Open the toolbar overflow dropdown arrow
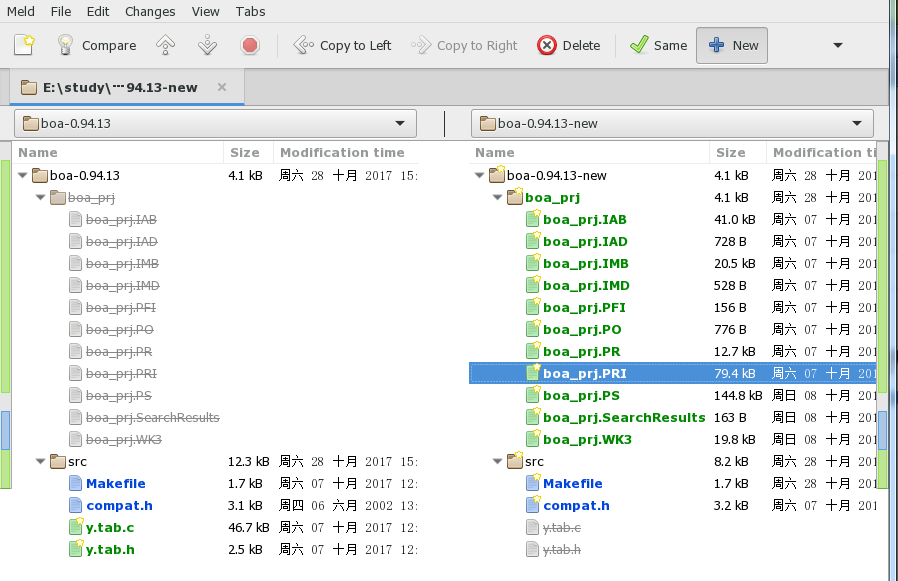898x581 pixels. pos(838,45)
